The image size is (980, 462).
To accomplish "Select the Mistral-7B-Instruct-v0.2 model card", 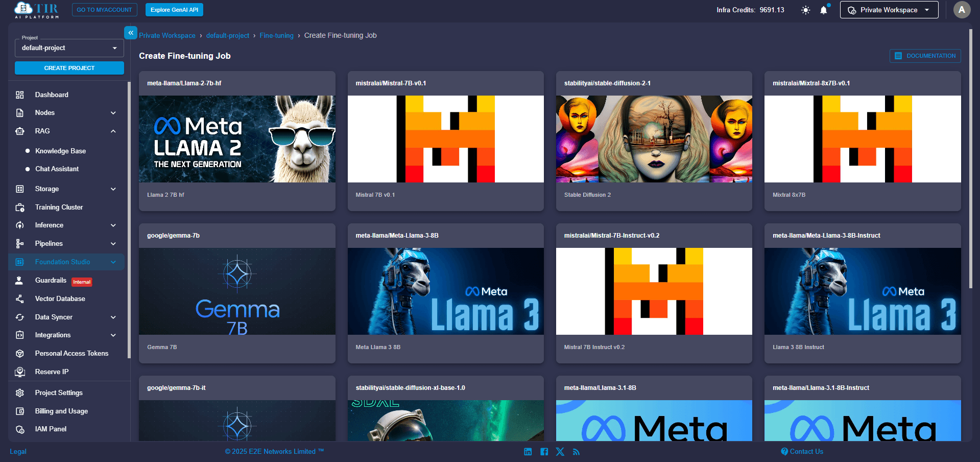I will (654, 293).
